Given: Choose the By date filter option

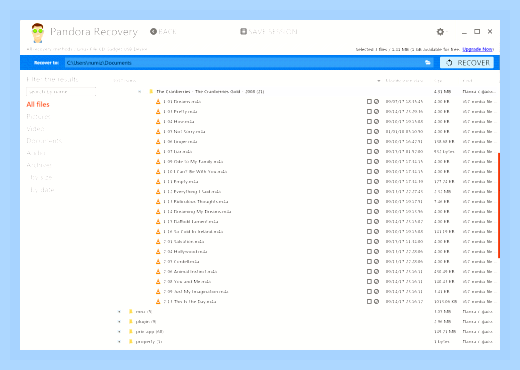Looking at the screenshot, I should [42, 190].
